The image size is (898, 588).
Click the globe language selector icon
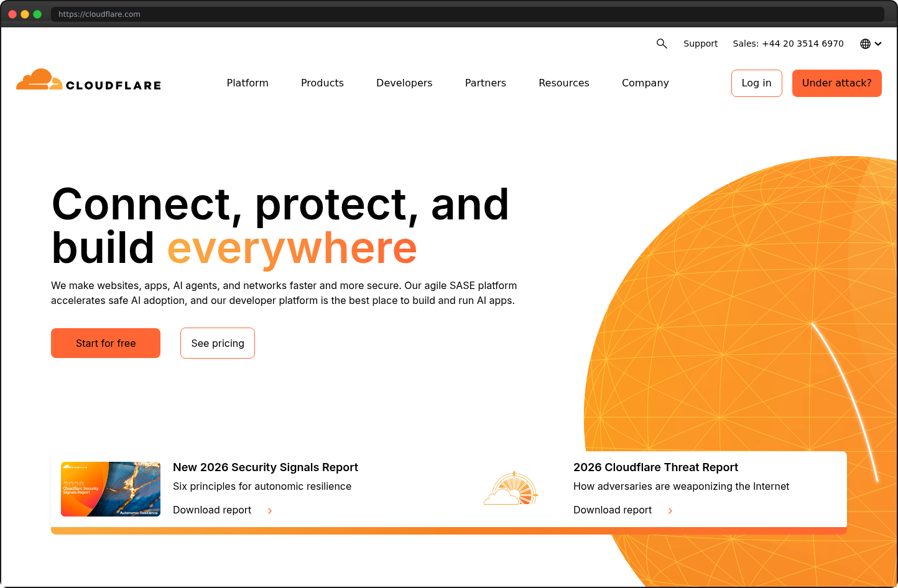[x=864, y=44]
